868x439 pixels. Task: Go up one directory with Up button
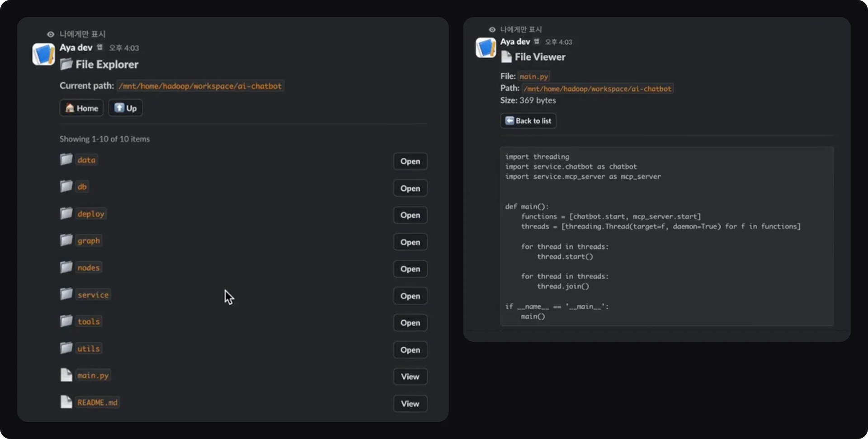point(125,108)
